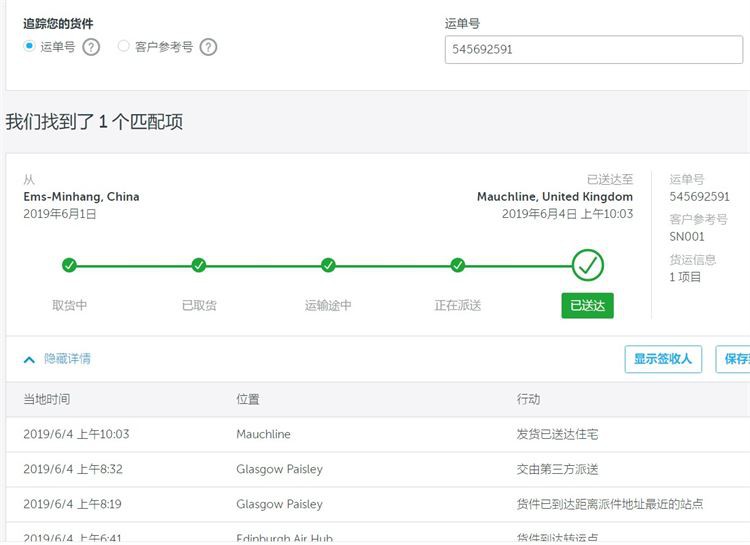Click help icon next to 客户参考号 radio
Viewport: 750px width, 545px height.
pos(208,47)
